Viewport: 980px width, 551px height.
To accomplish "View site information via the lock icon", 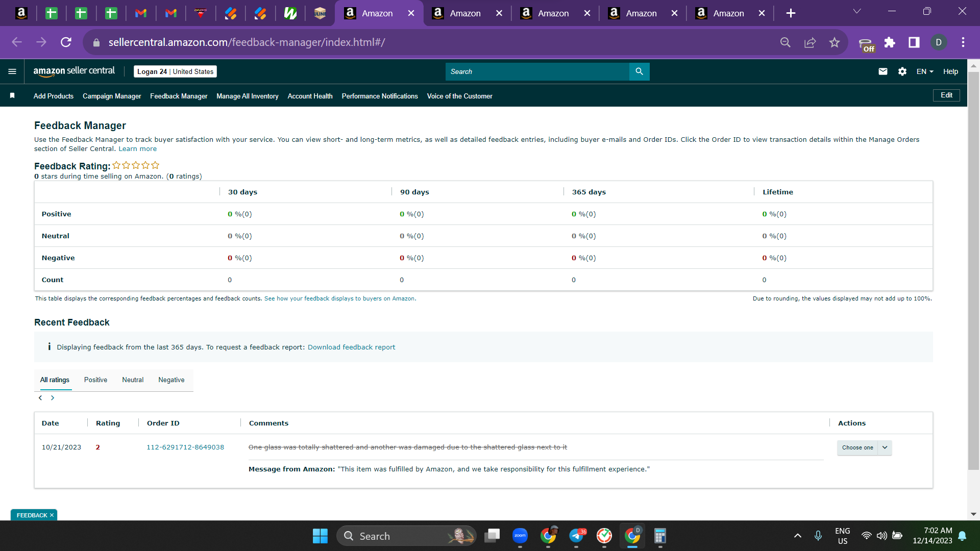I will pyautogui.click(x=96, y=42).
